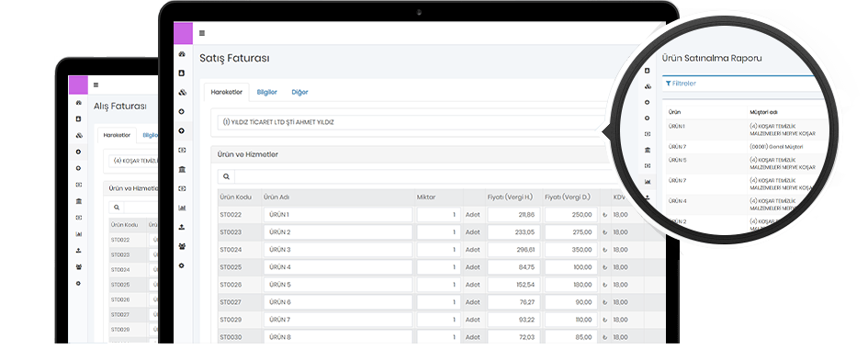Open the bank building icon in Alış Faturası sidebar

pyautogui.click(x=79, y=201)
